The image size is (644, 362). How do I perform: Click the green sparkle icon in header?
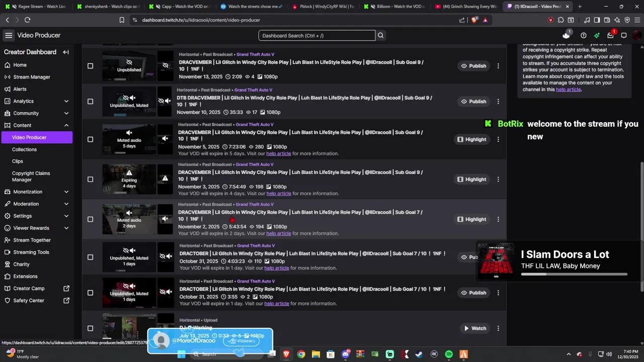coord(597,35)
